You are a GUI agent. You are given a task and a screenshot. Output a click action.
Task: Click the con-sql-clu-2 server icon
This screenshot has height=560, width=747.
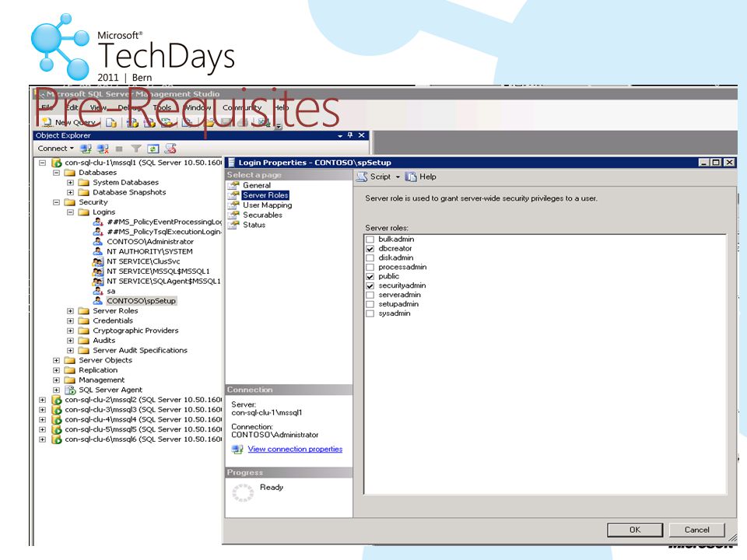[56, 400]
